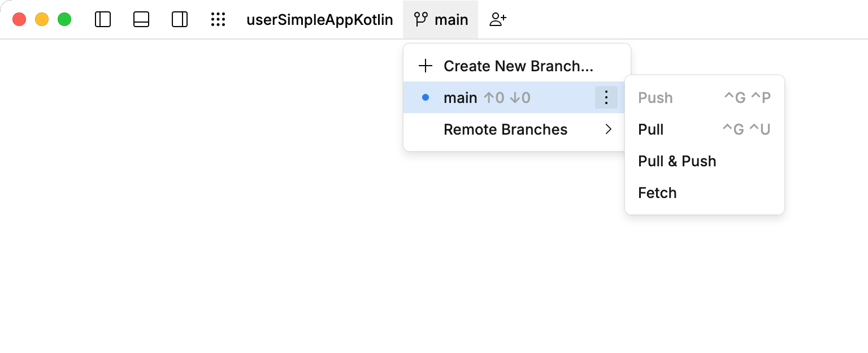The image size is (868, 353).
Task: Open collaborator invite icon
Action: point(497,19)
